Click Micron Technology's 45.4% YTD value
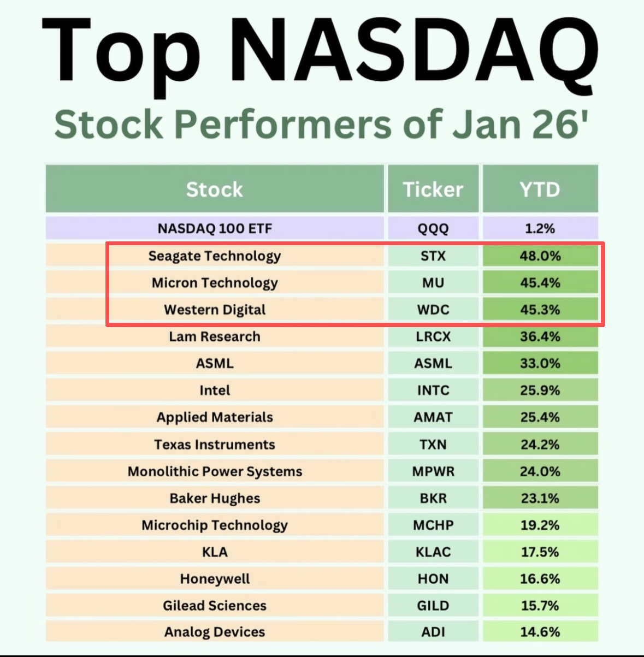This screenshot has width=644, height=657. click(x=540, y=283)
